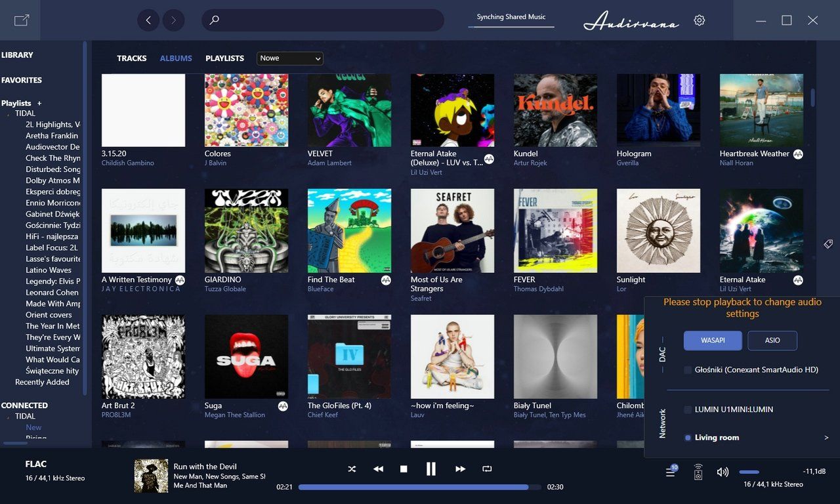Image resolution: width=840 pixels, height=504 pixels.
Task: Open the play queue icon
Action: (x=671, y=472)
